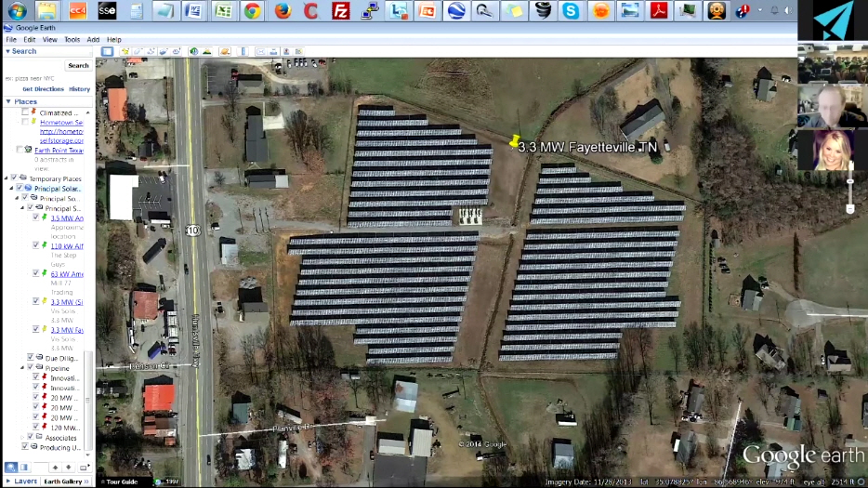Check the Hometown Self Storage checkbox

25,122
